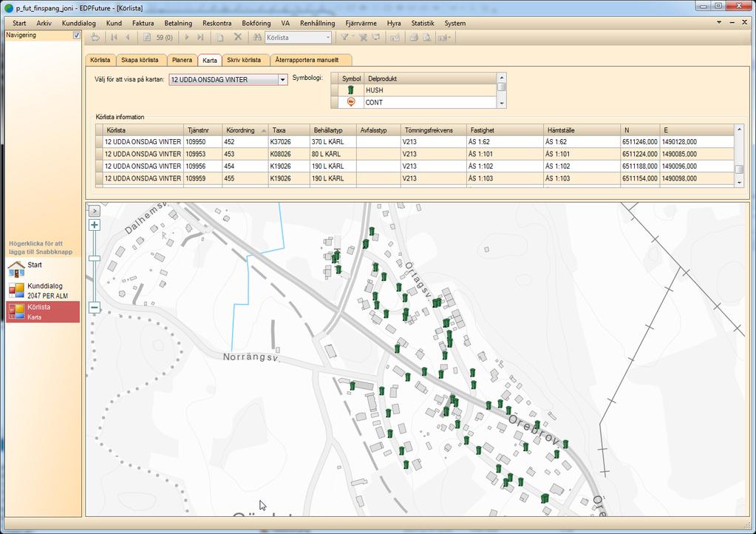Open the 12 UDDA ONSDAG VINTER dropdown
Viewport: 756px width, 534px height.
[282, 80]
